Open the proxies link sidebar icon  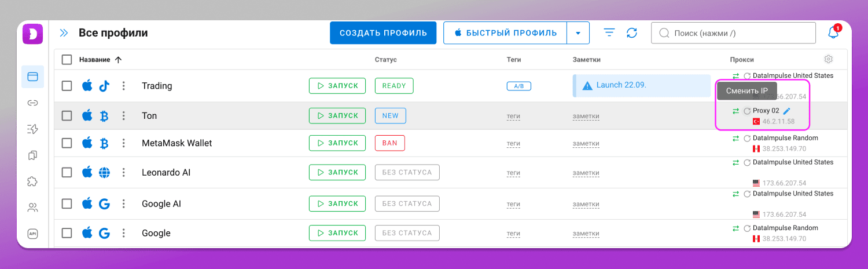click(32, 103)
